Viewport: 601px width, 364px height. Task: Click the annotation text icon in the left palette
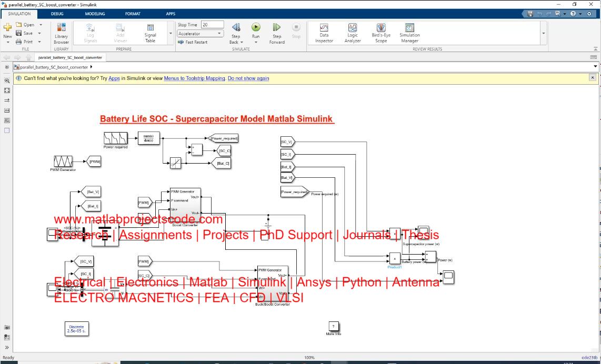[7, 110]
